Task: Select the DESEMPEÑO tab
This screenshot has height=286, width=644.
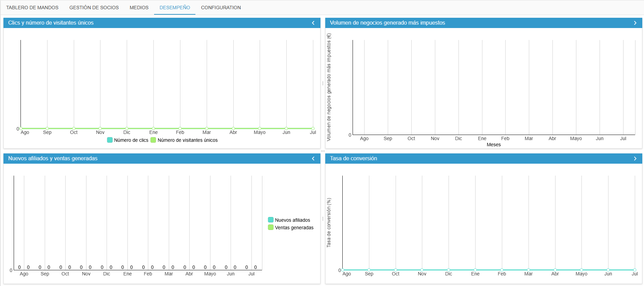Action: point(175,8)
